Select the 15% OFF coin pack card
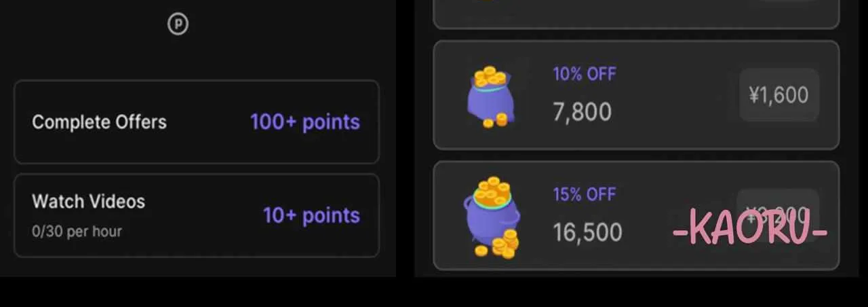The image size is (868, 307). pyautogui.click(x=636, y=216)
